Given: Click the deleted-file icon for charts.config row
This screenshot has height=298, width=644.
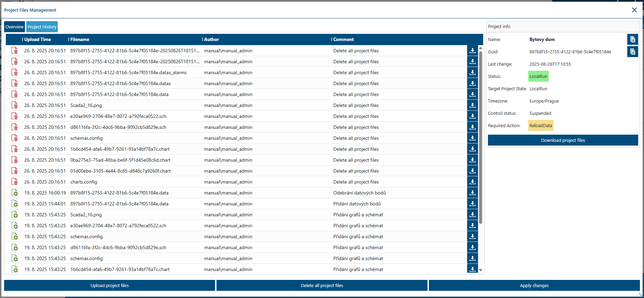Looking at the screenshot, I should tap(15, 182).
